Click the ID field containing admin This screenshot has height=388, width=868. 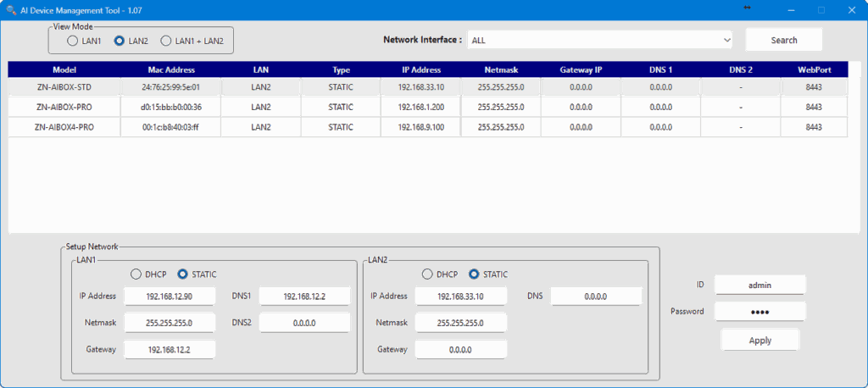pos(759,285)
